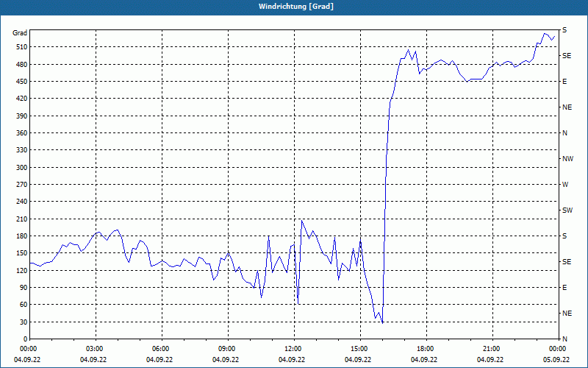The image size is (588, 368).
Task: Click the 510 y-axis value
Action: tap(22, 47)
